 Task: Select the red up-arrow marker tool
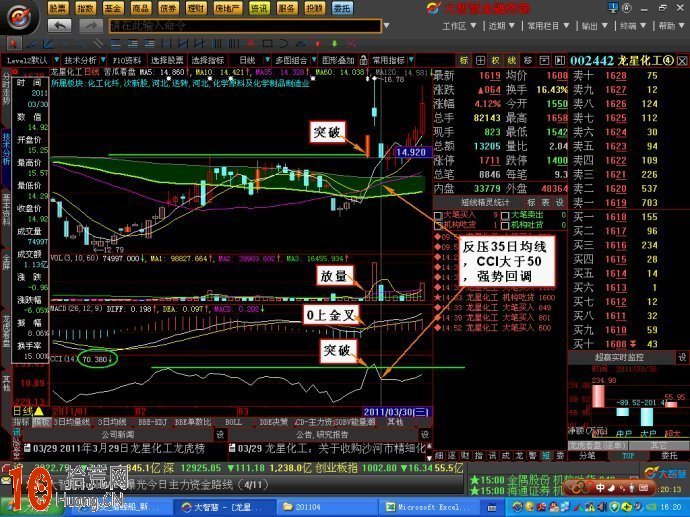coord(317,44)
